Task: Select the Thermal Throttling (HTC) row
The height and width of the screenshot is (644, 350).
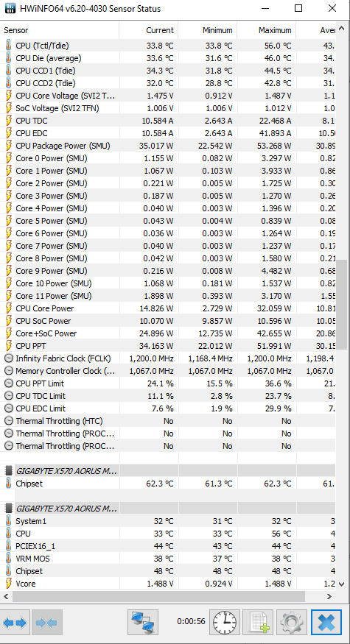Action: [x=168, y=421]
